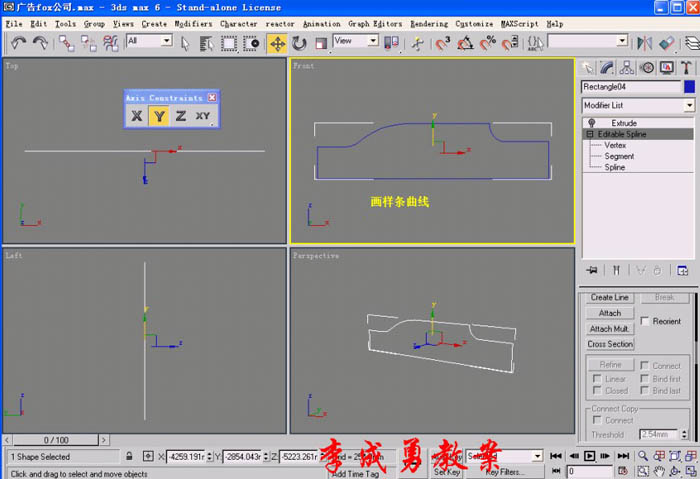The height and width of the screenshot is (479, 700).
Task: Toggle the 3D Snap icon
Action: tap(443, 43)
